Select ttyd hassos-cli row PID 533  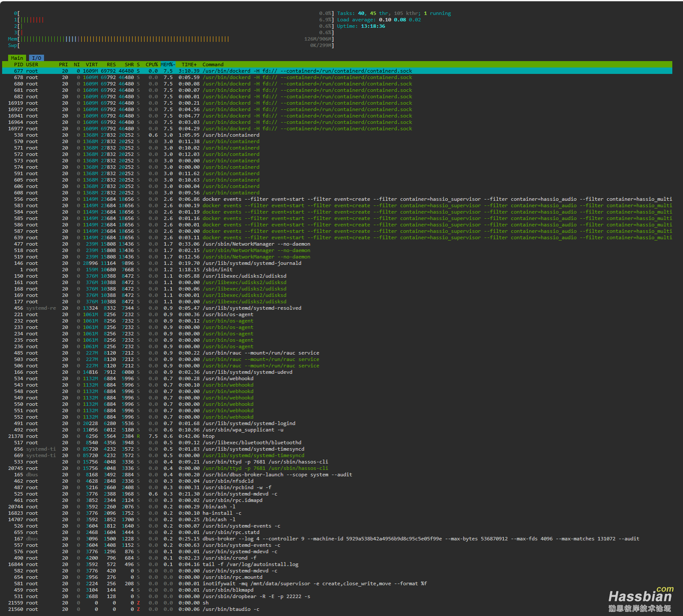click(337, 462)
